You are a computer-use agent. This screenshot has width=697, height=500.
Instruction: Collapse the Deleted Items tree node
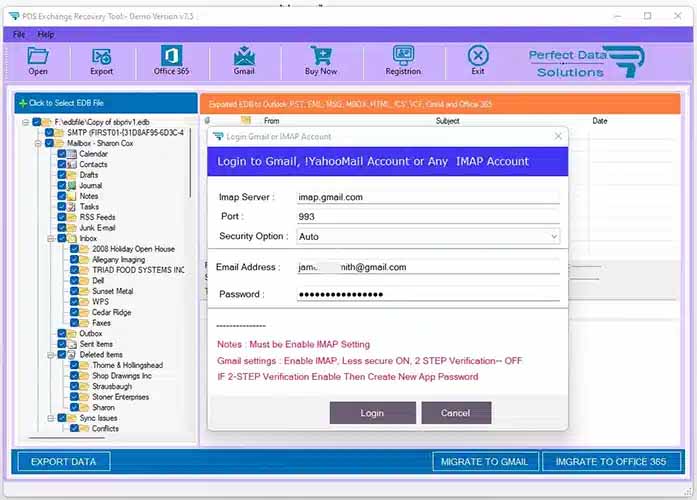51,355
